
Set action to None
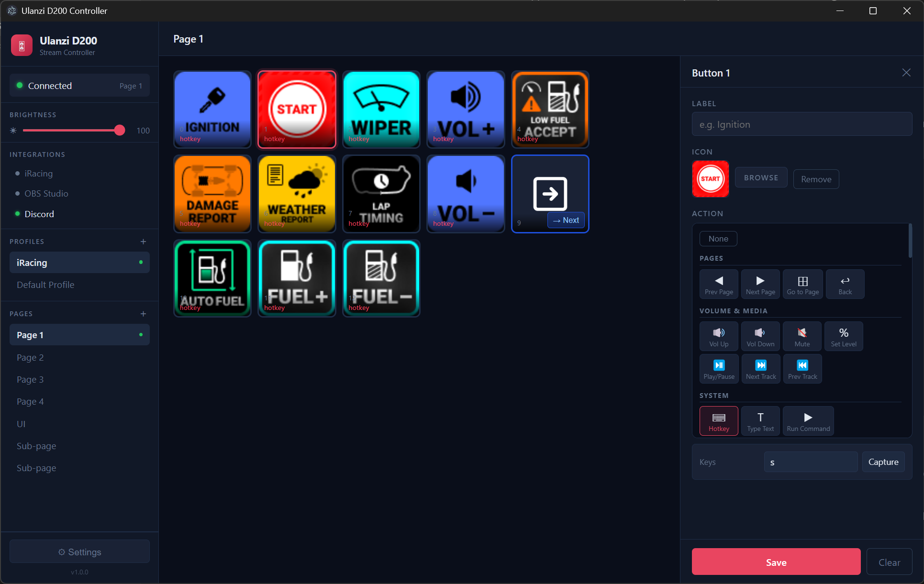tap(718, 239)
